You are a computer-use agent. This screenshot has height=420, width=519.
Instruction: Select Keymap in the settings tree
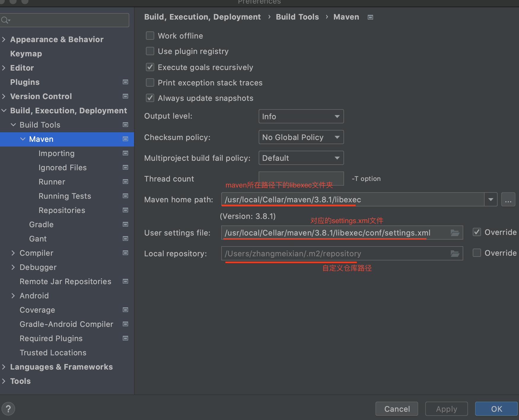click(26, 54)
